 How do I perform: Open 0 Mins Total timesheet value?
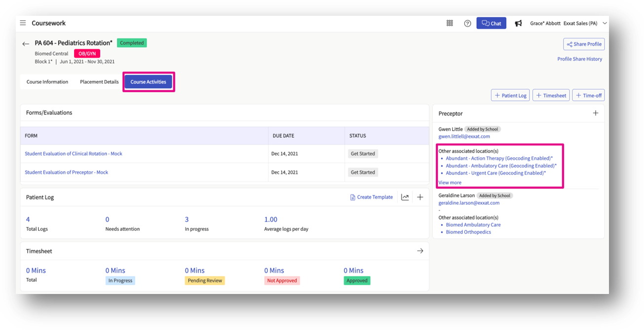[36, 270]
